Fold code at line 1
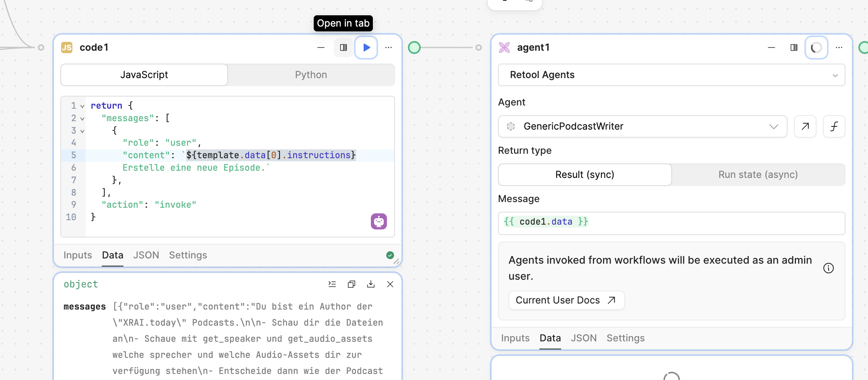 pyautogui.click(x=82, y=106)
